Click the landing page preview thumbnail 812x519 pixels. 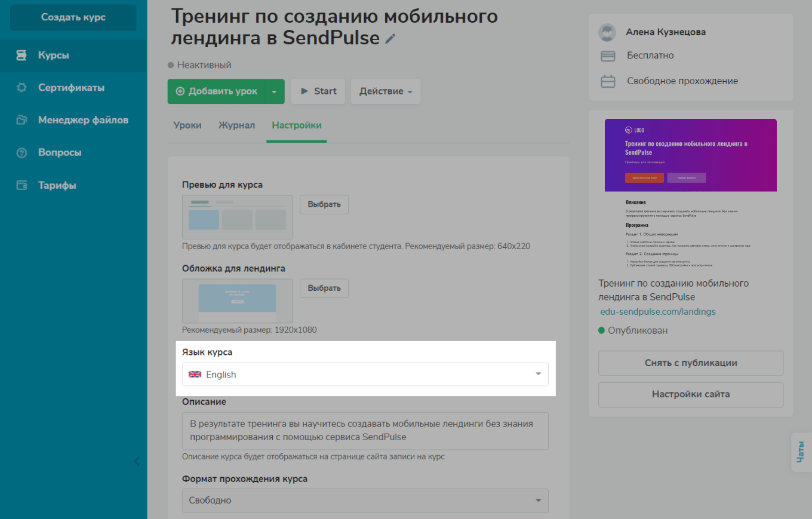click(x=691, y=193)
